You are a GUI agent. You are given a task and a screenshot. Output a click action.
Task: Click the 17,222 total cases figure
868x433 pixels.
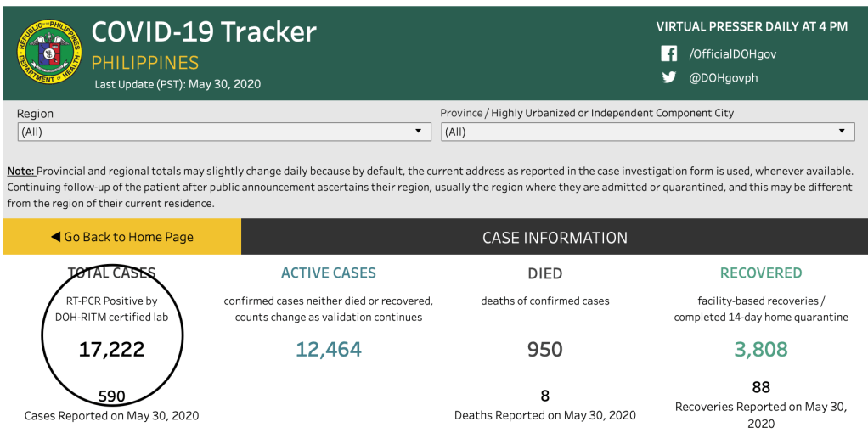point(112,349)
